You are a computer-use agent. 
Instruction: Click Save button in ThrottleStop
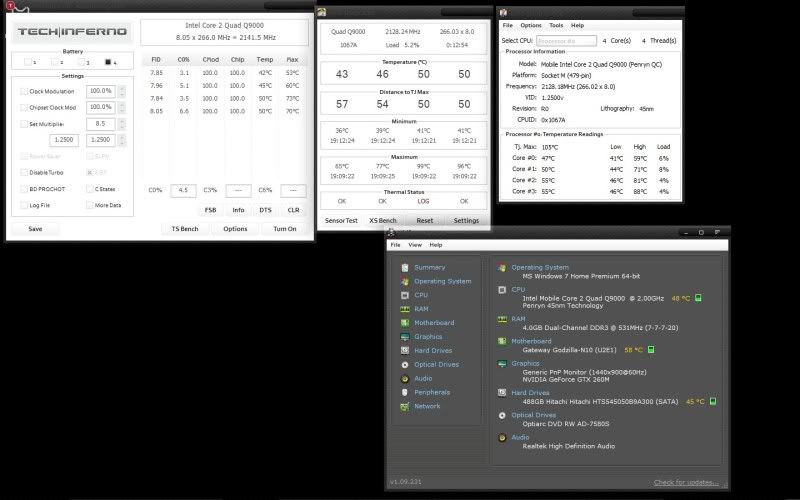tap(35, 229)
